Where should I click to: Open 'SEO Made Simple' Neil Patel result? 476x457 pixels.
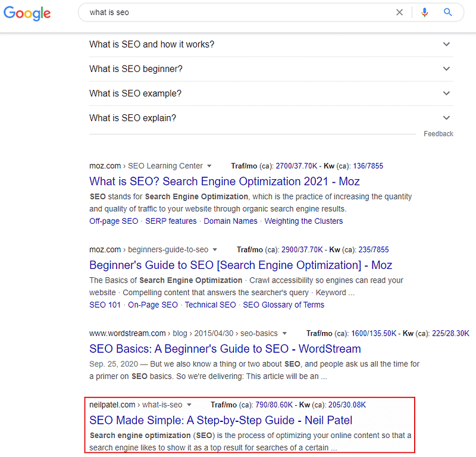click(221, 420)
